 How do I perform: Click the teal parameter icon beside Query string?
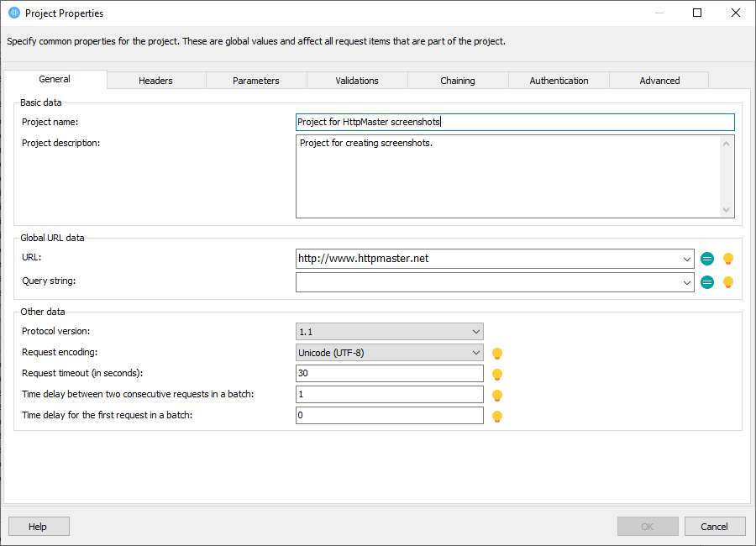point(707,282)
